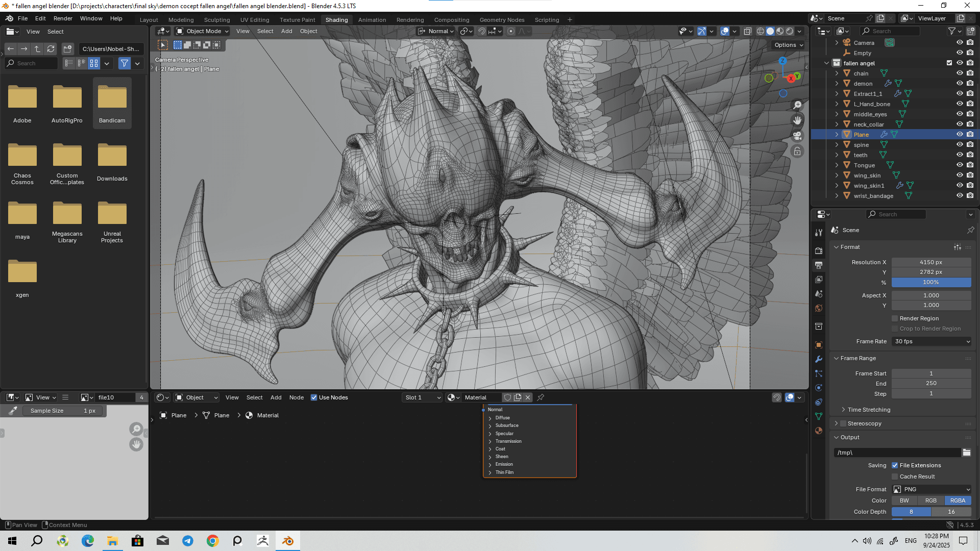The image size is (980, 551).
Task: Exclude fallen angel collection checkbox
Action: coord(949,63)
